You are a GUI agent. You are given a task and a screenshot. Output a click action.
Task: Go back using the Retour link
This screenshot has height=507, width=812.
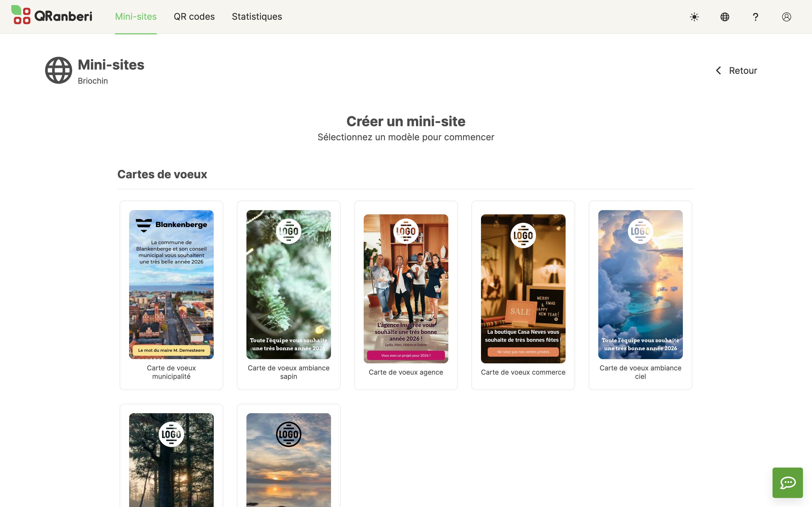tap(743, 70)
